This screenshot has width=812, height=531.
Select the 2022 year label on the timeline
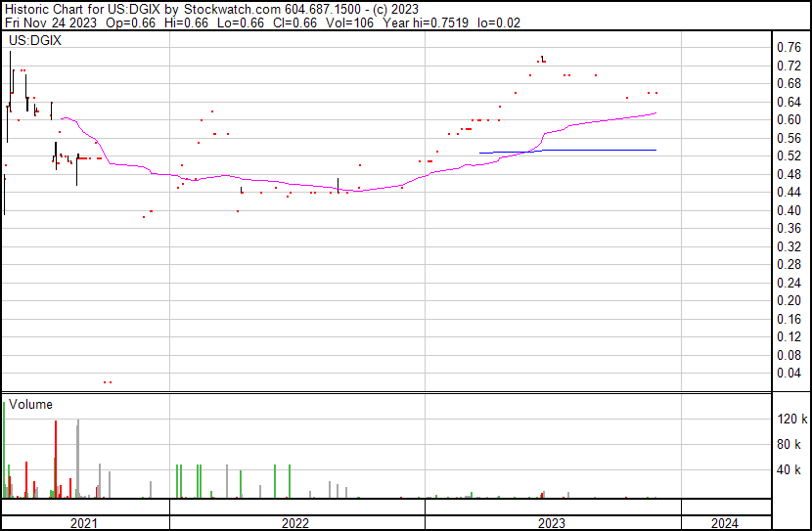[x=295, y=523]
